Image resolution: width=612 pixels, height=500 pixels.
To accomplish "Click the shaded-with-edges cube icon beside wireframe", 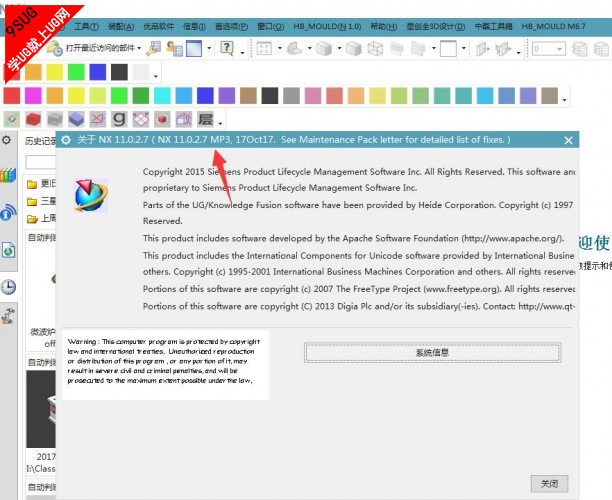I will point(354,48).
